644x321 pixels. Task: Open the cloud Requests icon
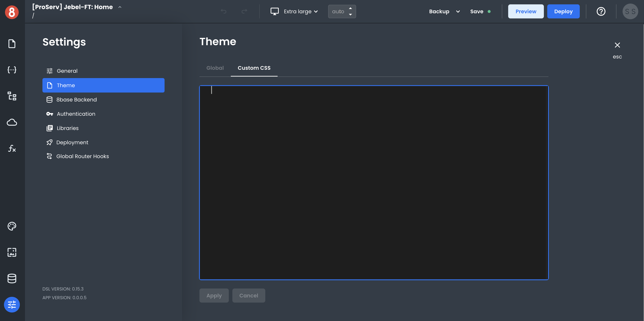12,122
